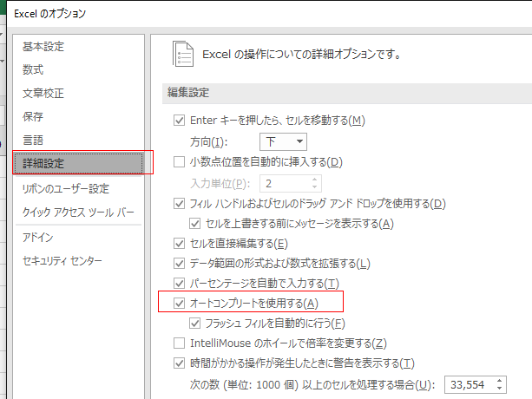Go to 文章校正 settings
This screenshot has height=399, width=532.
coord(43,93)
